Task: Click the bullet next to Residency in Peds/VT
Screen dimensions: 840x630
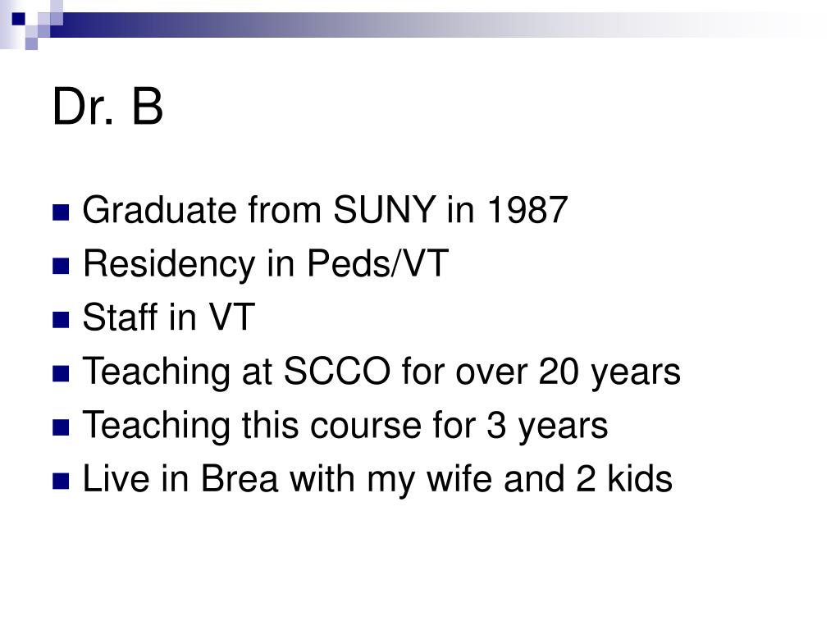Action: (61, 267)
